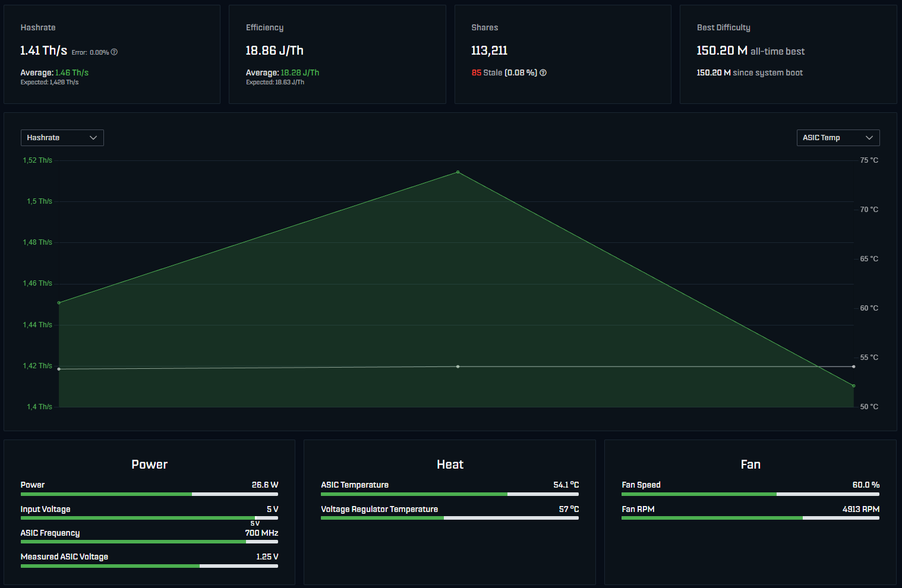Image resolution: width=902 pixels, height=588 pixels.
Task: Click the help icon next to hashrate Error
Action: [114, 52]
